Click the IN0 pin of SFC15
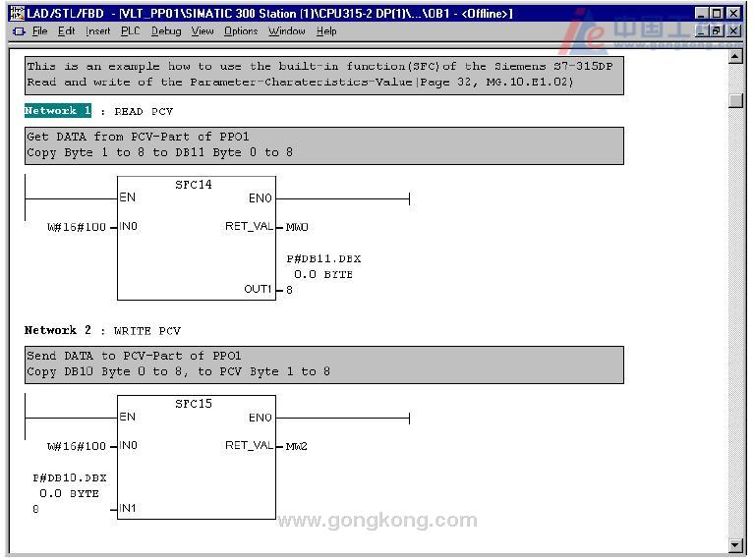The width and height of the screenshot is (754, 560). coord(129,446)
